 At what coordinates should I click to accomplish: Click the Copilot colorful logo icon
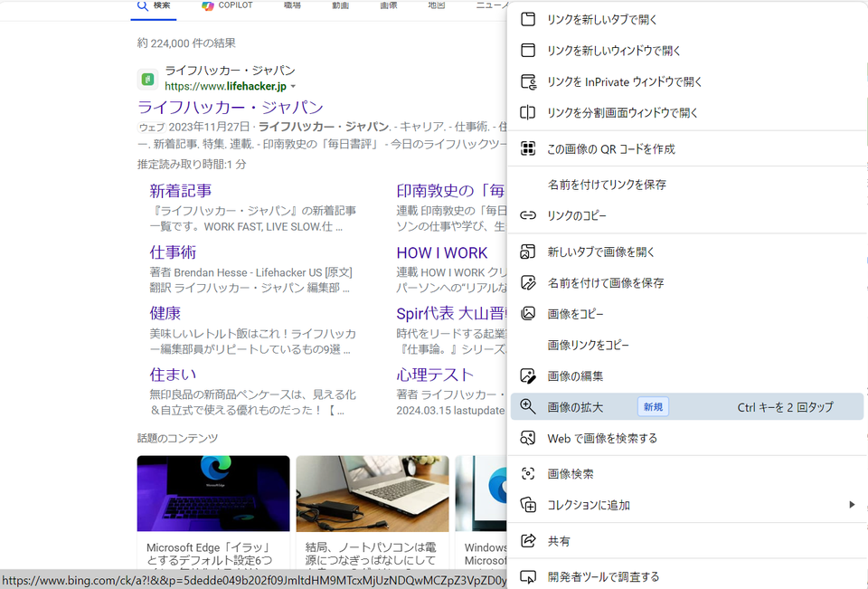pos(208,5)
